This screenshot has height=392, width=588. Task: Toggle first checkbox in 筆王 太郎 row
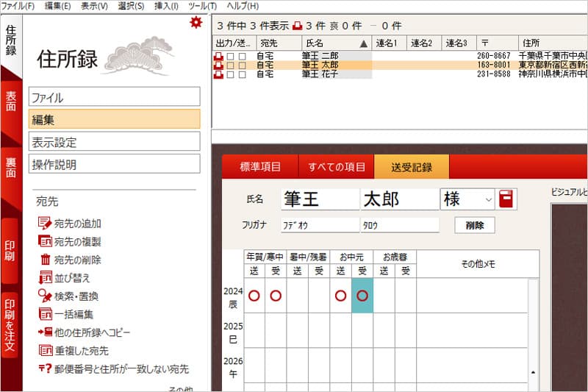pyautogui.click(x=231, y=65)
